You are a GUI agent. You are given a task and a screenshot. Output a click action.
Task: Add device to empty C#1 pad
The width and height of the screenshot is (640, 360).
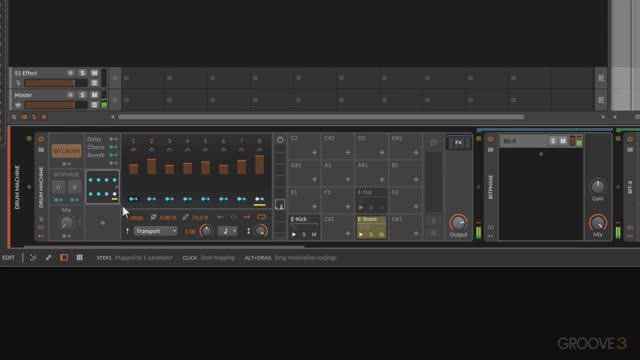point(348,233)
